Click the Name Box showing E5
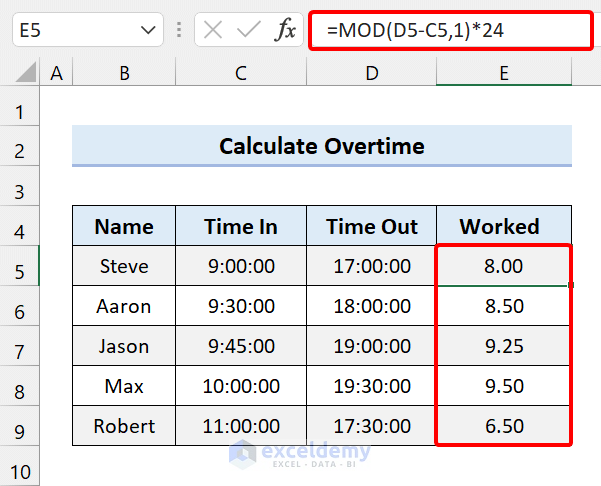The height and width of the screenshot is (486, 601). point(88,30)
